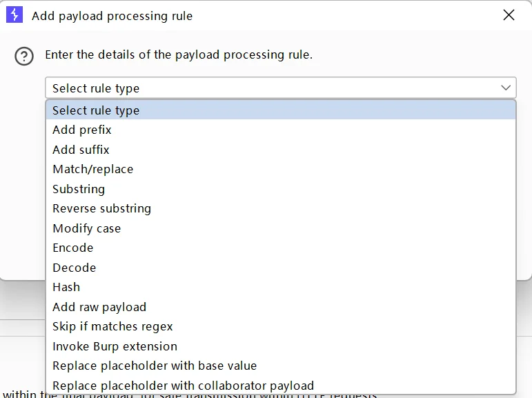Click the Select rule type combo box
This screenshot has height=398, width=532.
276,88
